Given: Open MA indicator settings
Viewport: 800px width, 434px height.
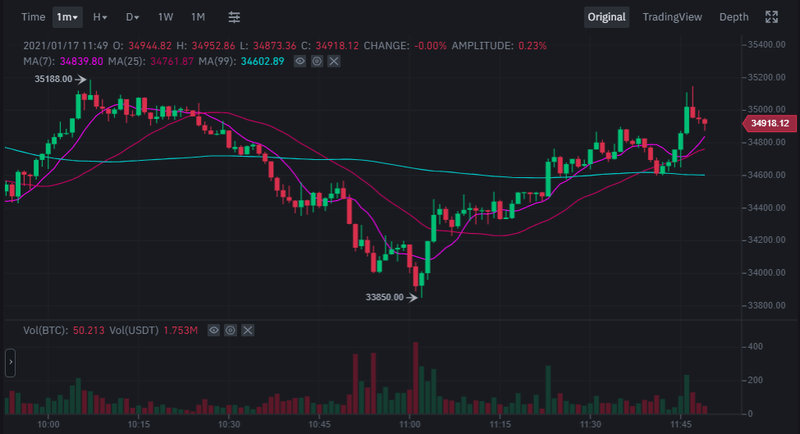Looking at the screenshot, I should (x=317, y=62).
